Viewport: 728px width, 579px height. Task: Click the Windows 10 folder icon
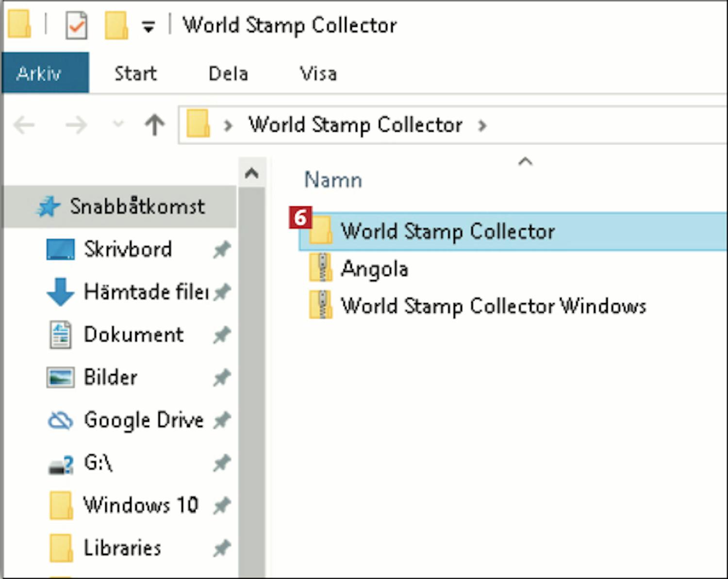pyautogui.click(x=61, y=505)
